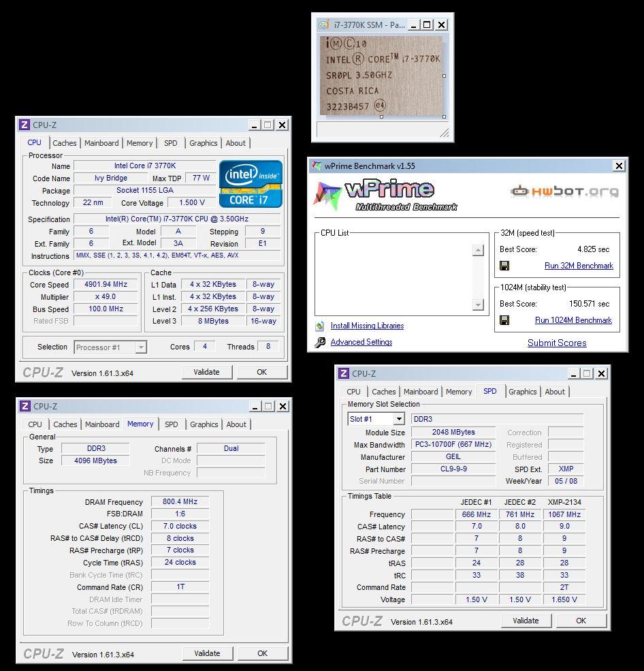The width and height of the screenshot is (644, 671).
Task: Click the icon beside Install Missing Libraries
Action: 320,326
